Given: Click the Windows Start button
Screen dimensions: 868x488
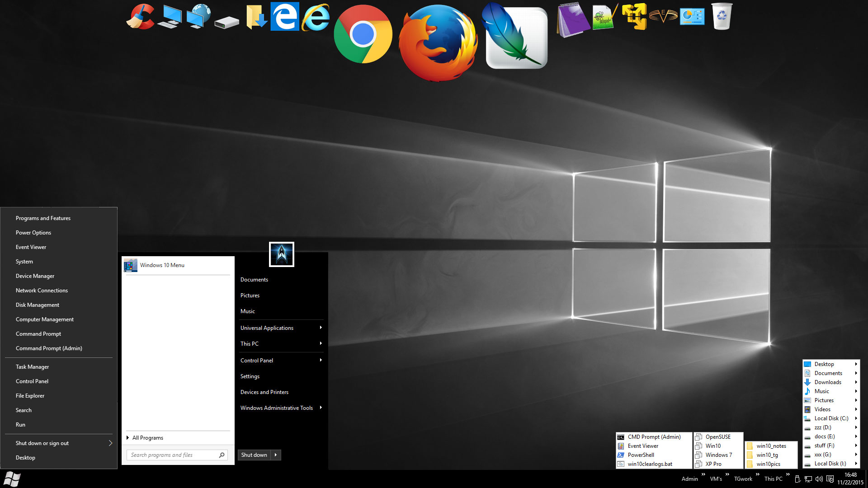Looking at the screenshot, I should click(x=12, y=479).
